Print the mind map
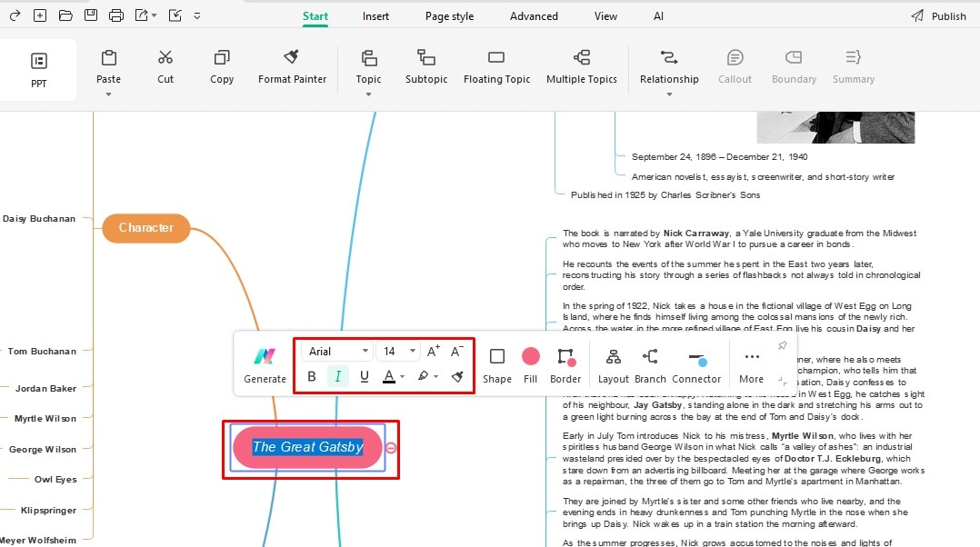The height and width of the screenshot is (547, 980). coord(116,15)
